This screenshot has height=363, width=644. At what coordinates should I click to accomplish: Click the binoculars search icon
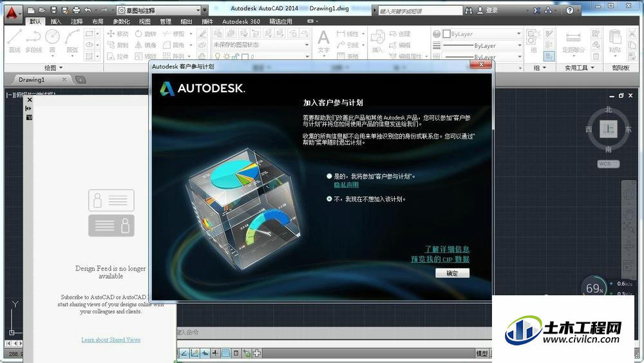pyautogui.click(x=469, y=11)
